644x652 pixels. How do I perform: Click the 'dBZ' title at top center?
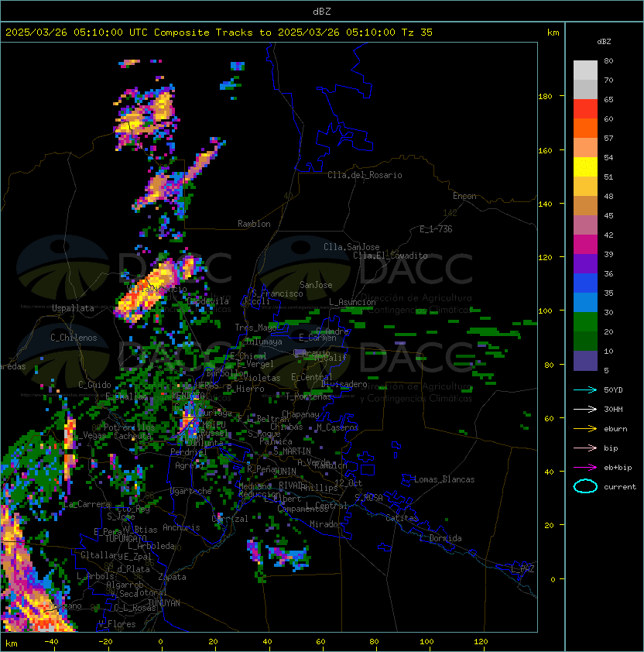point(322,12)
